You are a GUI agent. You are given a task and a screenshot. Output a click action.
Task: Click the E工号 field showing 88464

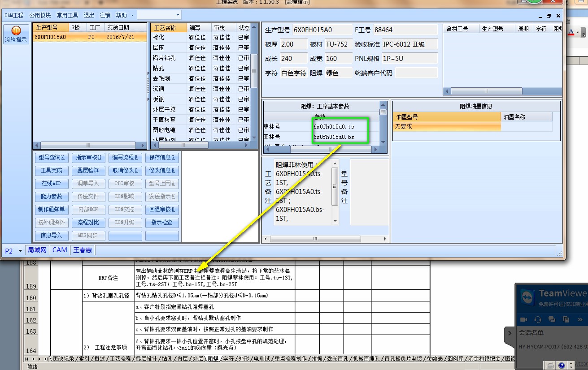(x=405, y=30)
